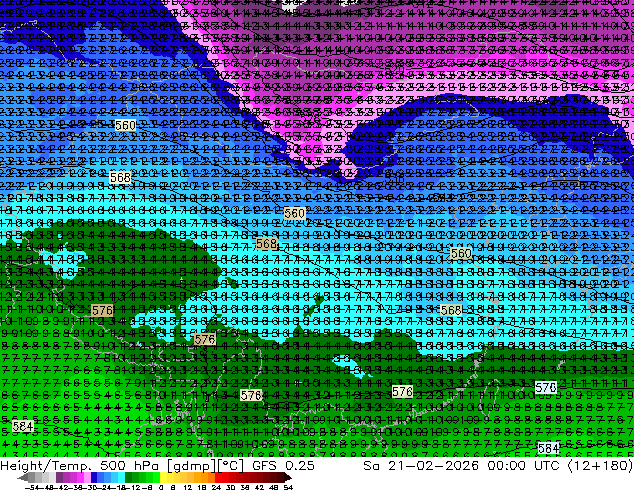Click the '[°C]' unit label

point(229,466)
